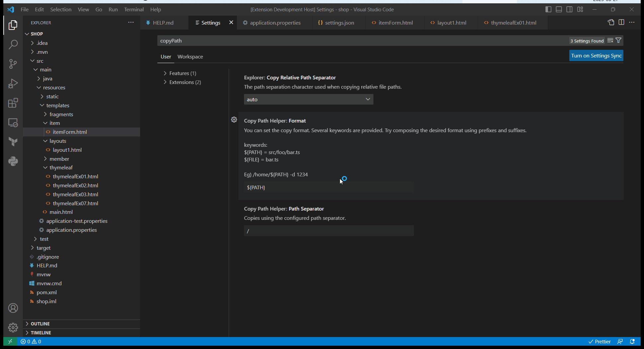Open Run and Debug view
The image size is (644, 349).
point(13,83)
